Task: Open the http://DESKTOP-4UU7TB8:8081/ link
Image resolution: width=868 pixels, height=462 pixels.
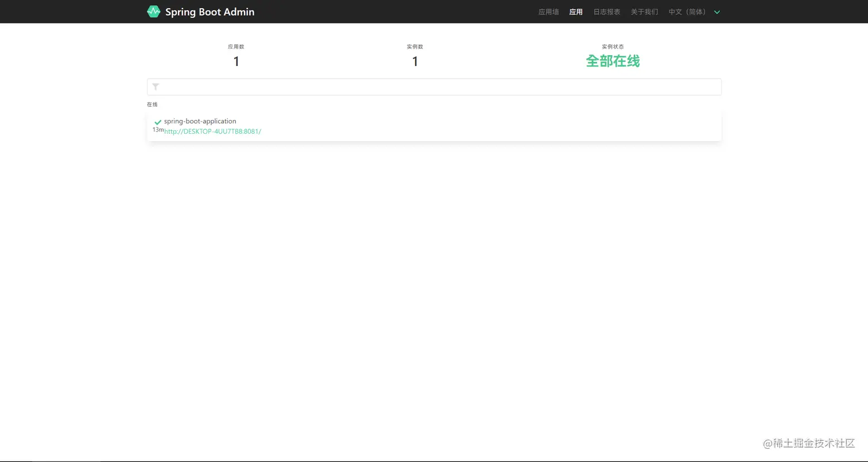Action: tap(212, 131)
